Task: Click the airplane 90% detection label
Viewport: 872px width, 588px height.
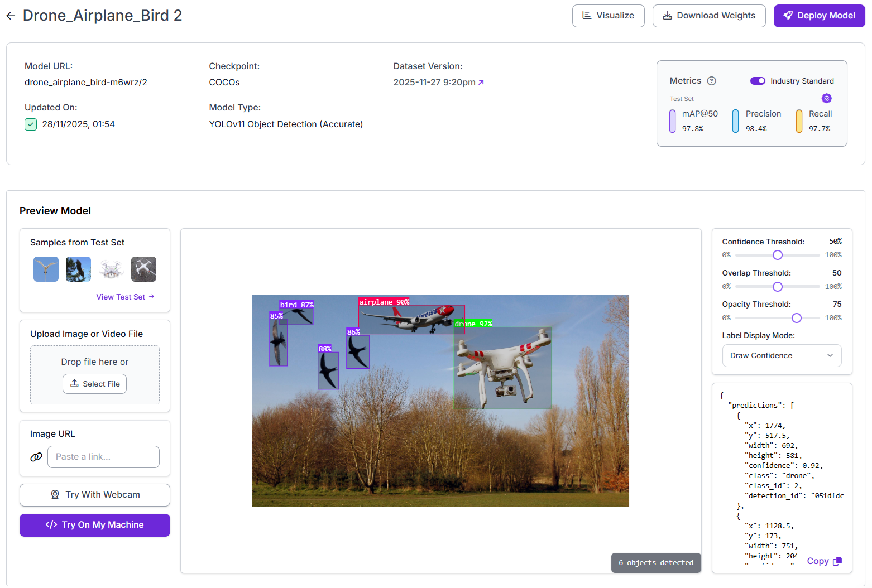Action: pos(384,302)
